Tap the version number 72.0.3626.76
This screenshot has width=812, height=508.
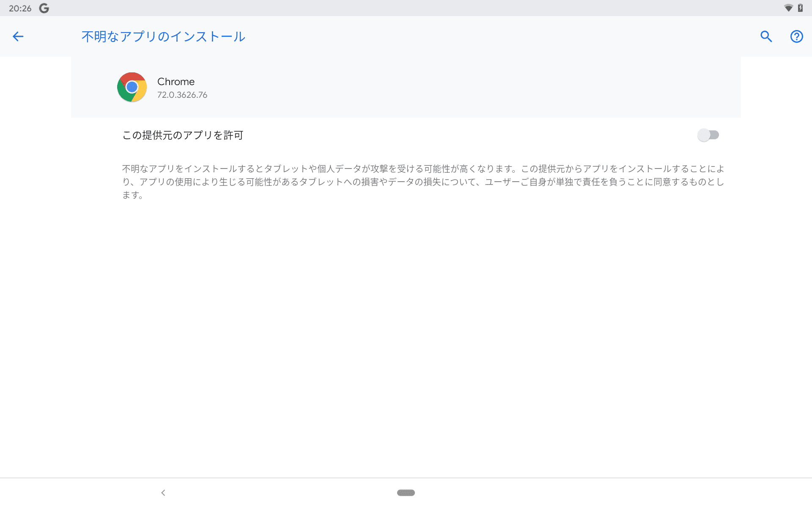point(182,95)
